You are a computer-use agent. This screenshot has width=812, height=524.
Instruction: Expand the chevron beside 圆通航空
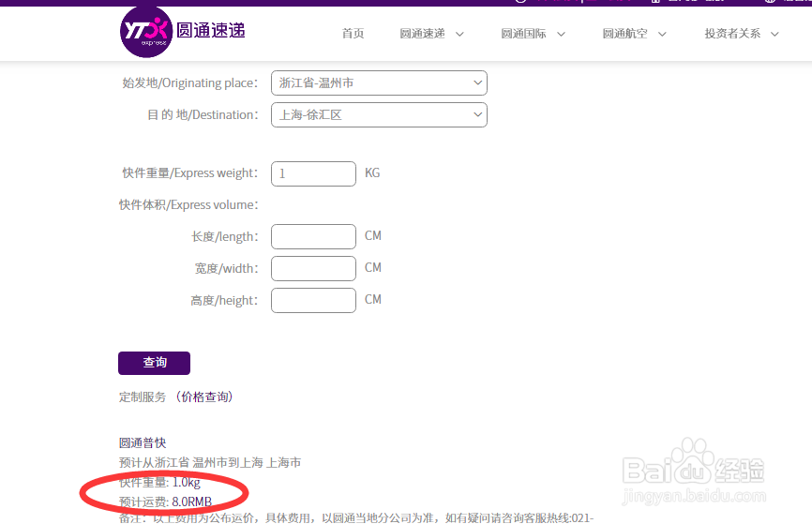coord(662,34)
